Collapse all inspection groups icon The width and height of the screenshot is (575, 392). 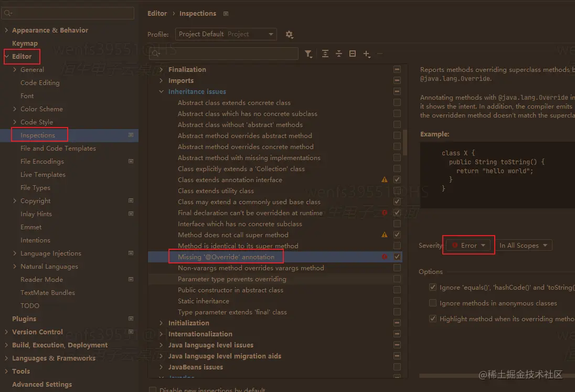click(x=339, y=54)
